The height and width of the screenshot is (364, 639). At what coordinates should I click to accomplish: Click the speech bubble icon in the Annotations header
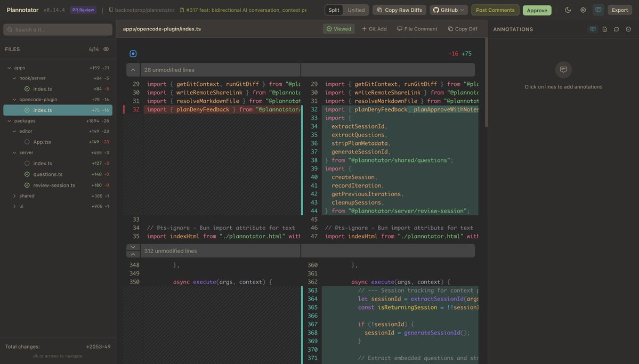tap(617, 29)
